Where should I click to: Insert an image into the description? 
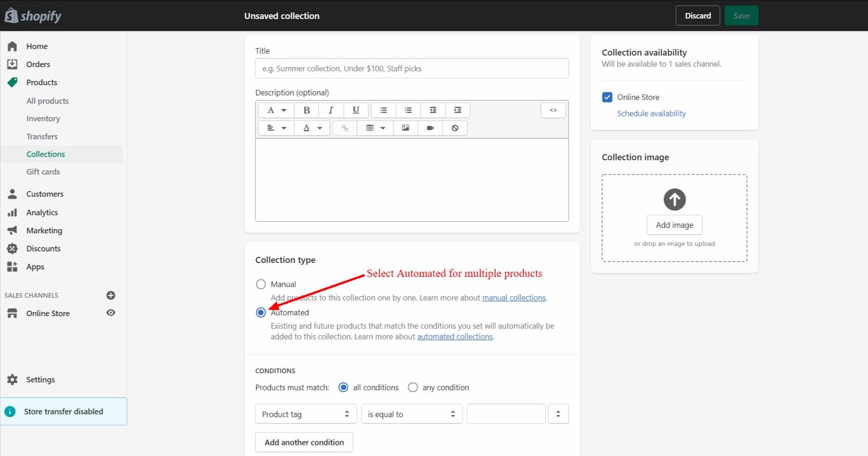pyautogui.click(x=405, y=128)
